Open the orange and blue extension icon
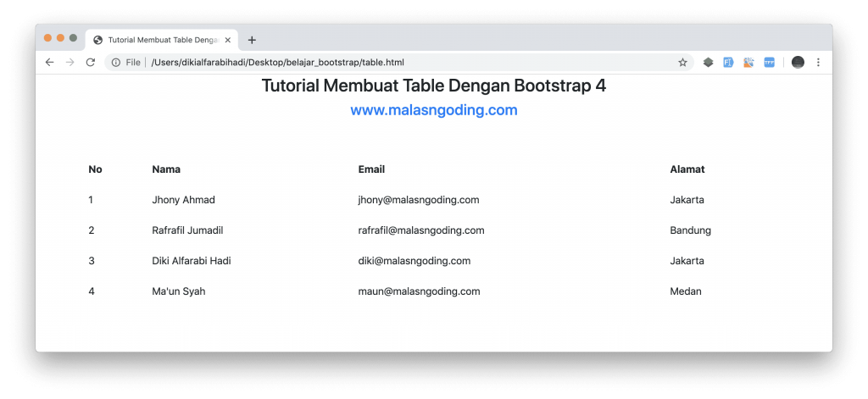 (748, 63)
